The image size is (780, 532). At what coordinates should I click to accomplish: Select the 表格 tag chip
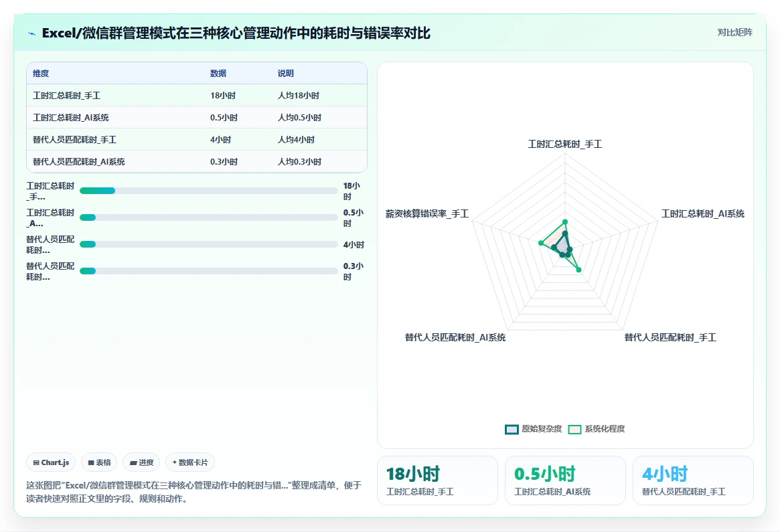pyautogui.click(x=99, y=462)
